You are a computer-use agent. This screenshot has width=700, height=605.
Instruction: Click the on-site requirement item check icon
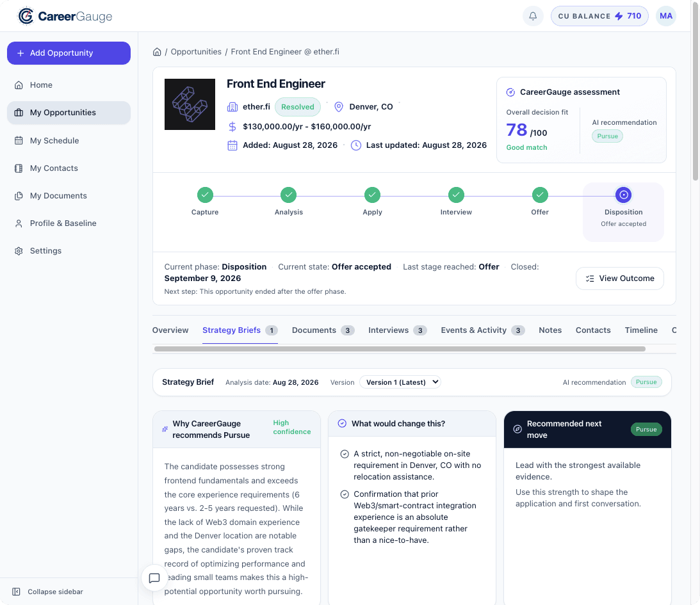345,454
